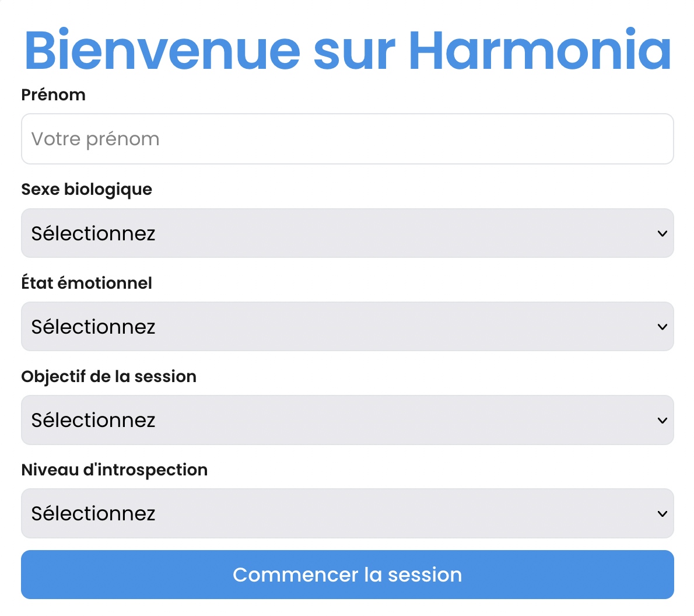The image size is (694, 616).
Task: Open the Sexe biologique dropdown
Action: pos(347,233)
